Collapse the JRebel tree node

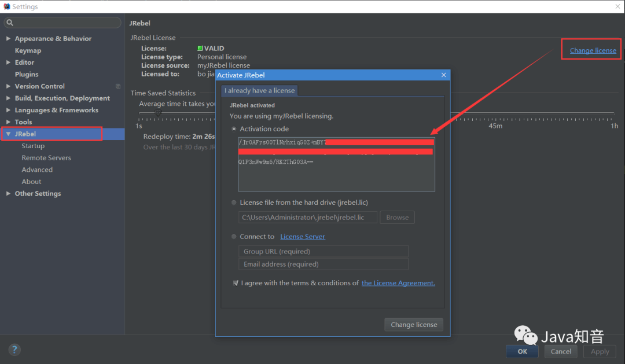pyautogui.click(x=8, y=134)
